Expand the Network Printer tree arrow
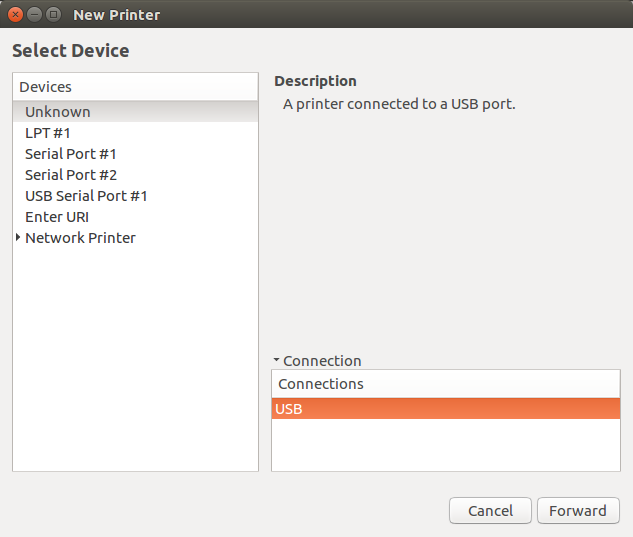 (18, 238)
